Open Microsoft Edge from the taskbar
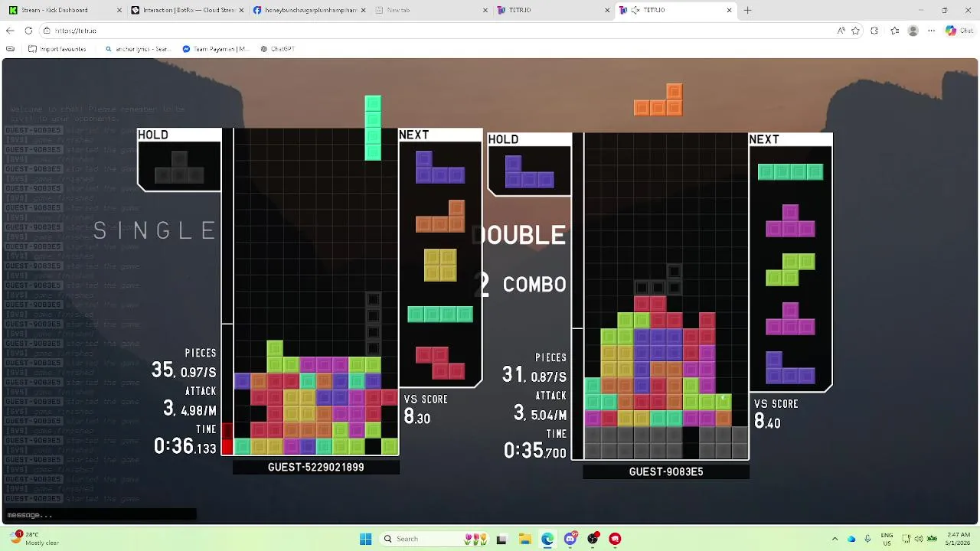This screenshot has width=980, height=551. coord(547,539)
